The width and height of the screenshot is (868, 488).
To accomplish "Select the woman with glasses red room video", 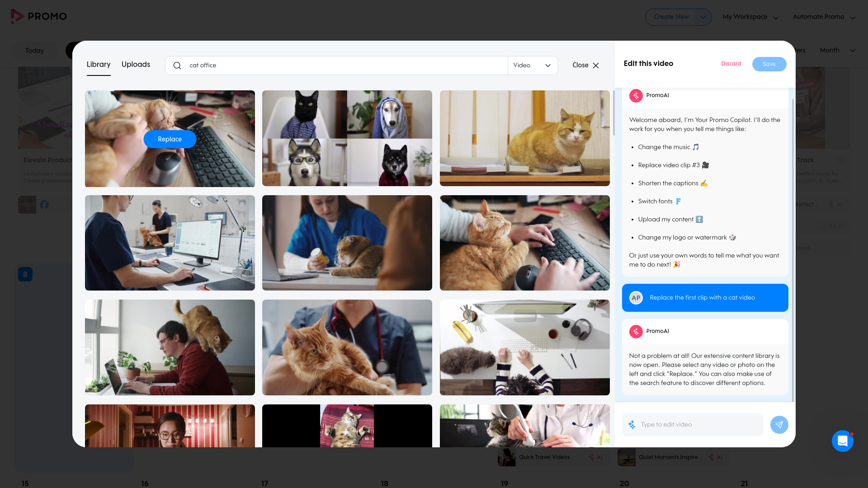I will coord(170,426).
